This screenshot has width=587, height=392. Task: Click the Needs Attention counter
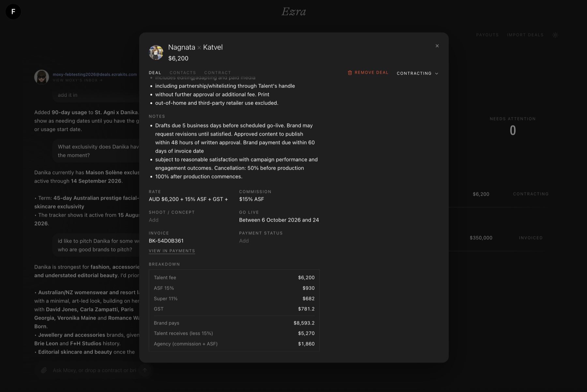tap(513, 126)
